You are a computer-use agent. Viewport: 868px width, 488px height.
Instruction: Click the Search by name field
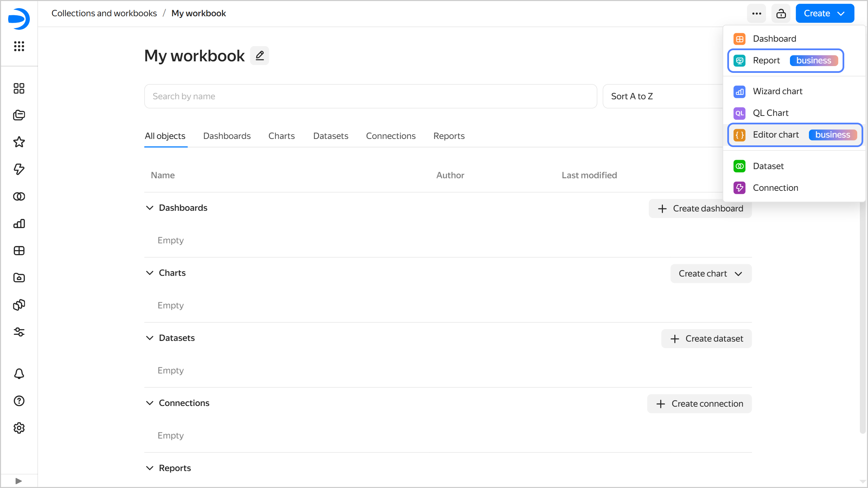coord(370,96)
